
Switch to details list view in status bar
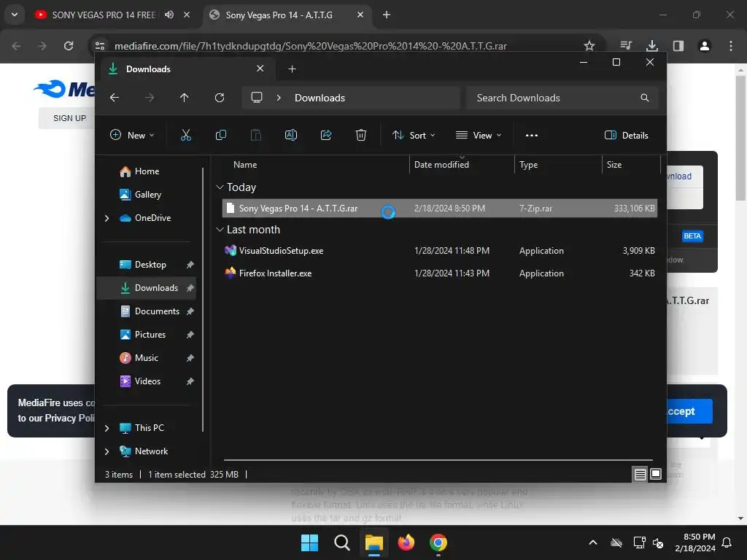pos(640,474)
